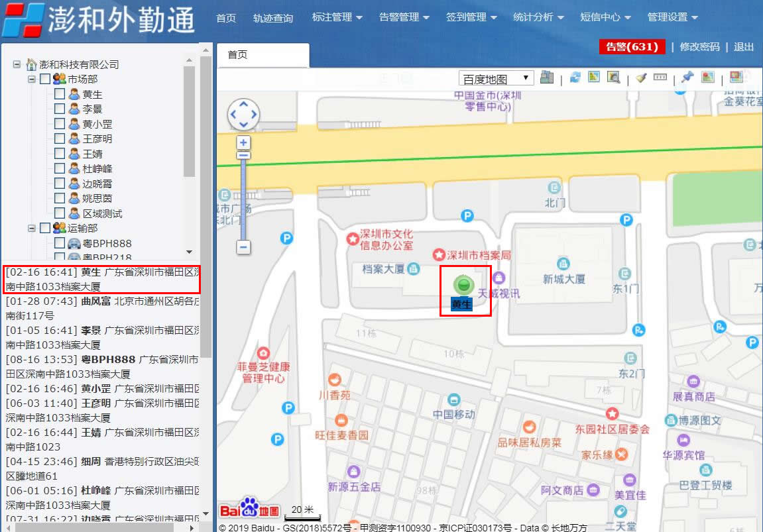Click the car icon beside 粤BPH888
The width and height of the screenshot is (763, 532).
[x=74, y=243]
